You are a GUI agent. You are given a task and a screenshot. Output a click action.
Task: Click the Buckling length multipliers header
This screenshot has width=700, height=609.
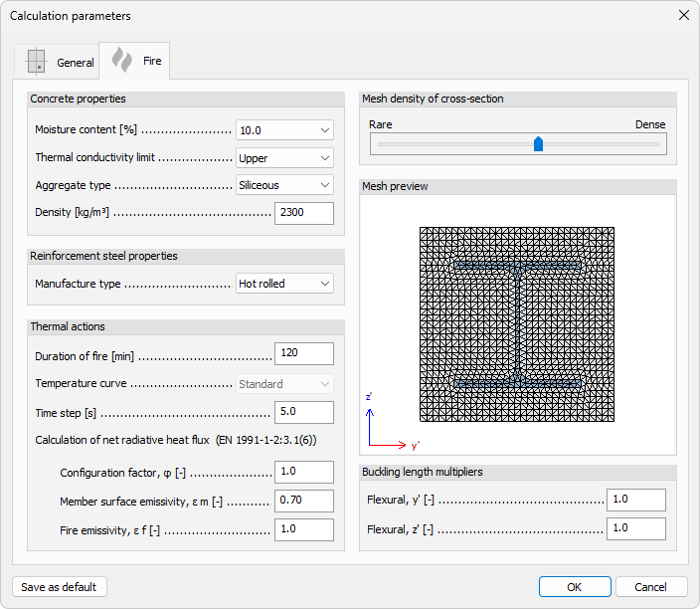point(518,472)
